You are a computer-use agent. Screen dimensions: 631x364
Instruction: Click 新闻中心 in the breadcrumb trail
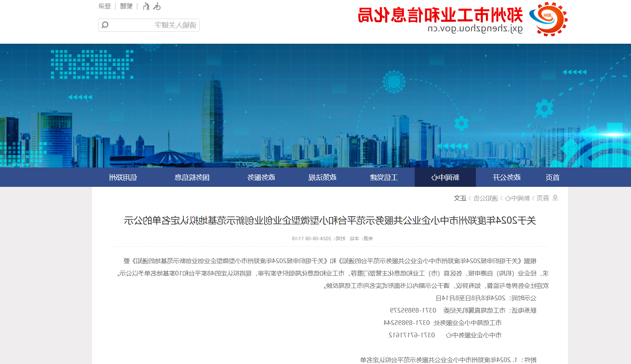tap(517, 198)
